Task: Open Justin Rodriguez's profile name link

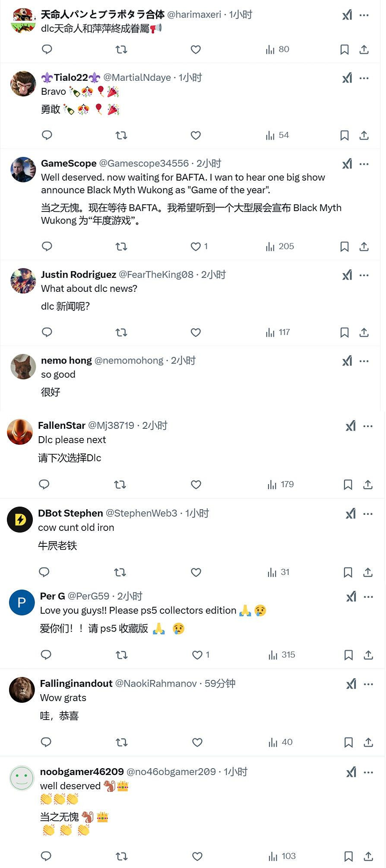Action: (x=79, y=274)
